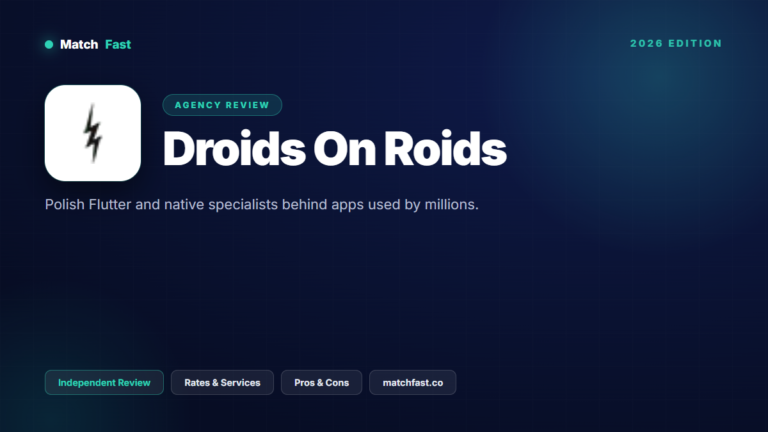Click the Match Fast brand name

(x=96, y=45)
